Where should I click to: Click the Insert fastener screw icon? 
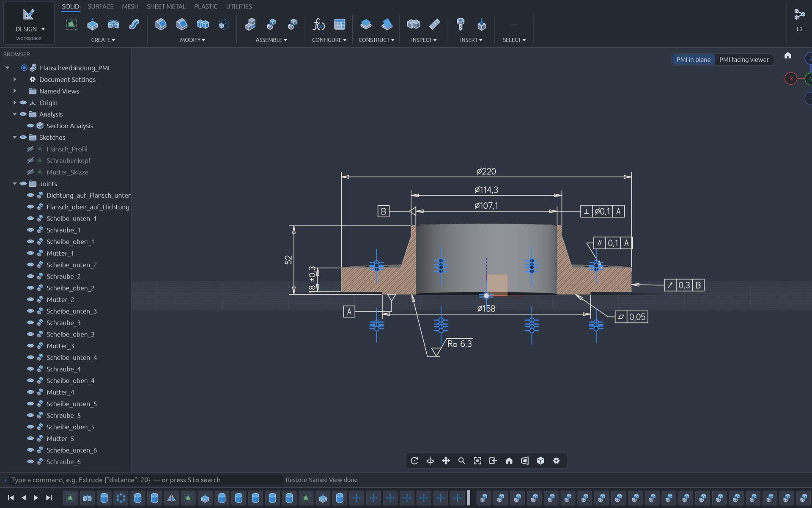tap(461, 25)
